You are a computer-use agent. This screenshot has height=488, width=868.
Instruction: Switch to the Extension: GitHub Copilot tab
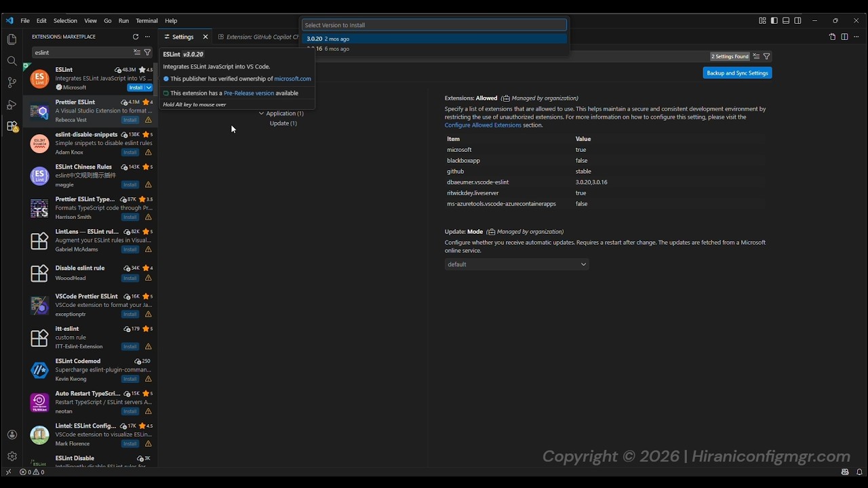pyautogui.click(x=258, y=37)
